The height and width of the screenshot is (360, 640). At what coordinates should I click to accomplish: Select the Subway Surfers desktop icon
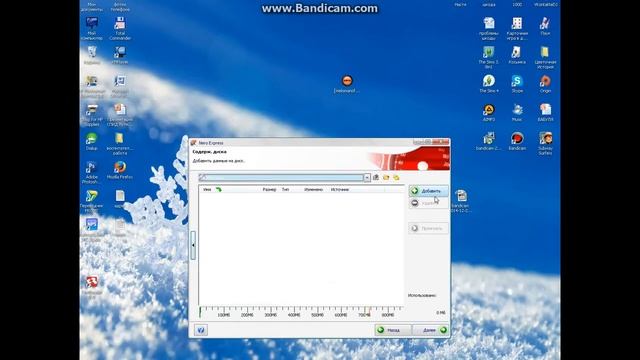pyautogui.click(x=545, y=143)
